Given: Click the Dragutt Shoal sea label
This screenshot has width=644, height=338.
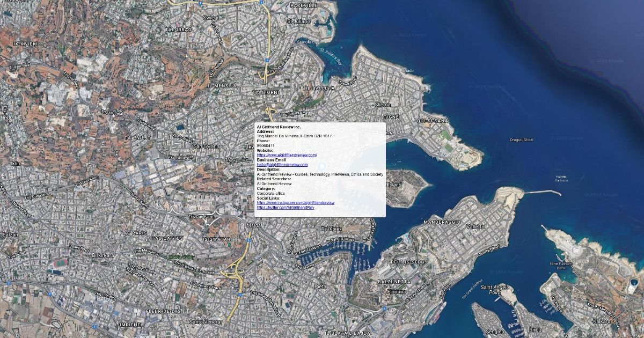Looking at the screenshot, I should pos(521,140).
